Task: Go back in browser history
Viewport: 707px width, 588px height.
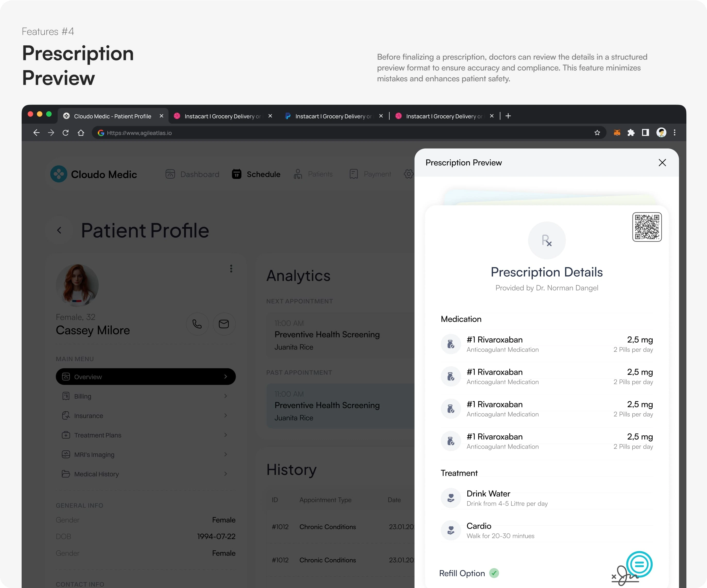Action: coord(36,133)
